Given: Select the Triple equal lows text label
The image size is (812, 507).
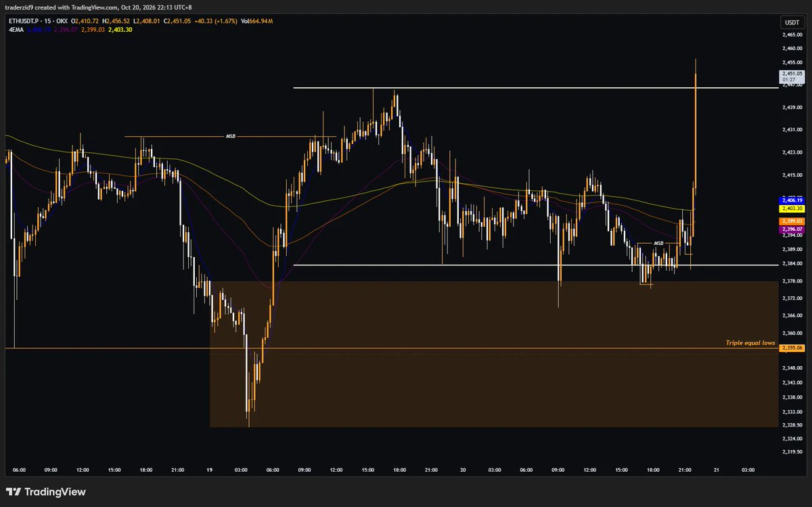Looking at the screenshot, I should [750, 343].
